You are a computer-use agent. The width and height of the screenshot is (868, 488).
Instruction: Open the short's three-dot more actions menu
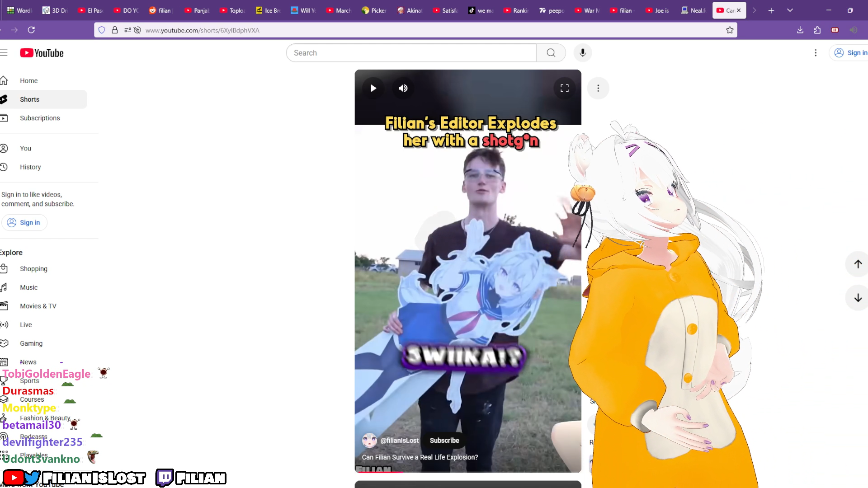click(x=598, y=88)
